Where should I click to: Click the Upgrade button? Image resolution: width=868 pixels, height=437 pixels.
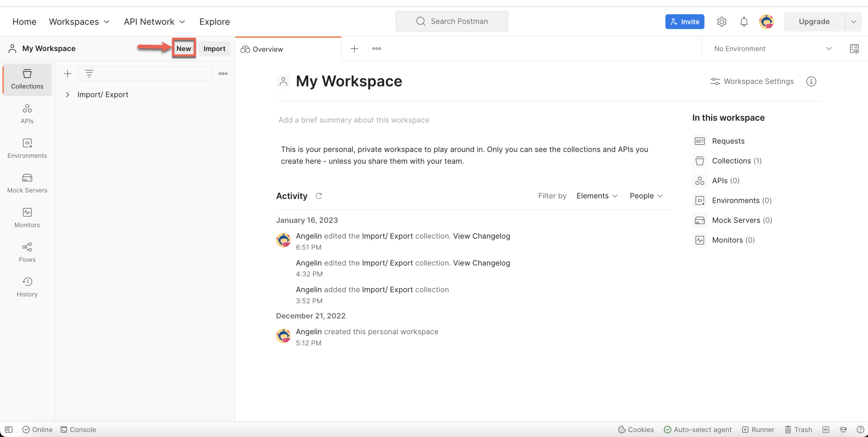point(814,22)
